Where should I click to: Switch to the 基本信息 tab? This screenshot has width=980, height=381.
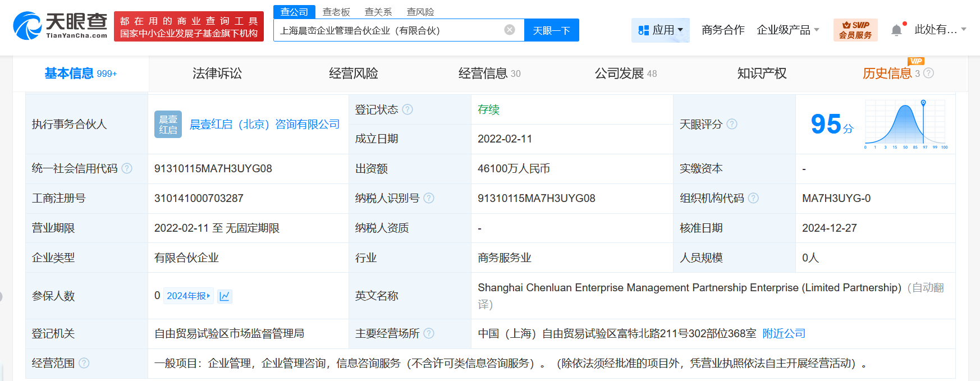pyautogui.click(x=81, y=74)
